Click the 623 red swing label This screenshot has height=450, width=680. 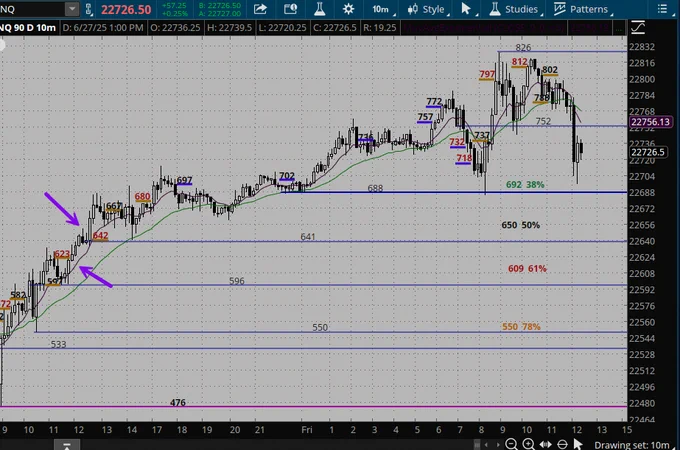point(62,254)
